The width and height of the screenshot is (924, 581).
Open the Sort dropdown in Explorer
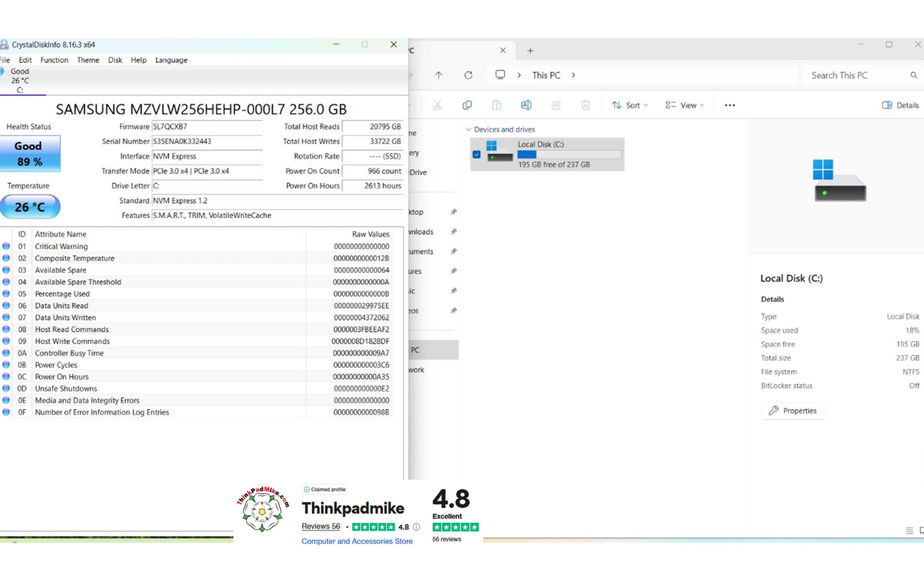(630, 106)
